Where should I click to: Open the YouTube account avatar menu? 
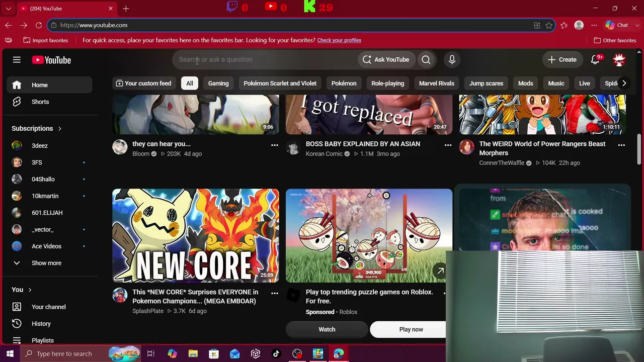[619, 59]
